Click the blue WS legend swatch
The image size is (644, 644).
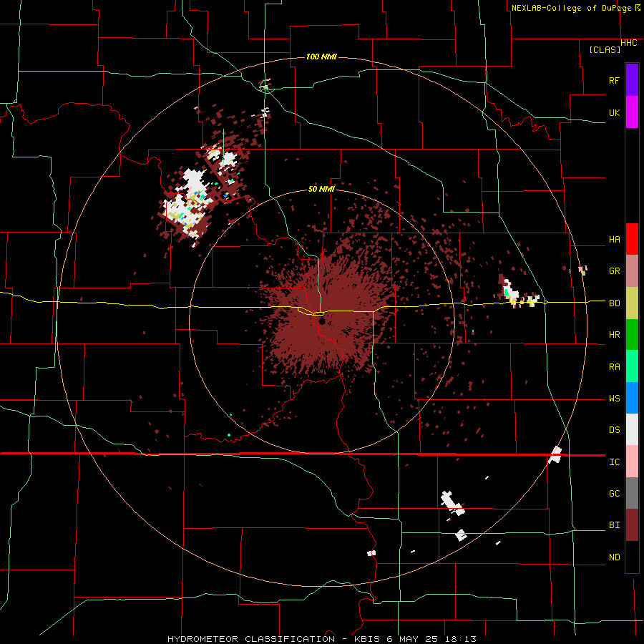click(632, 398)
